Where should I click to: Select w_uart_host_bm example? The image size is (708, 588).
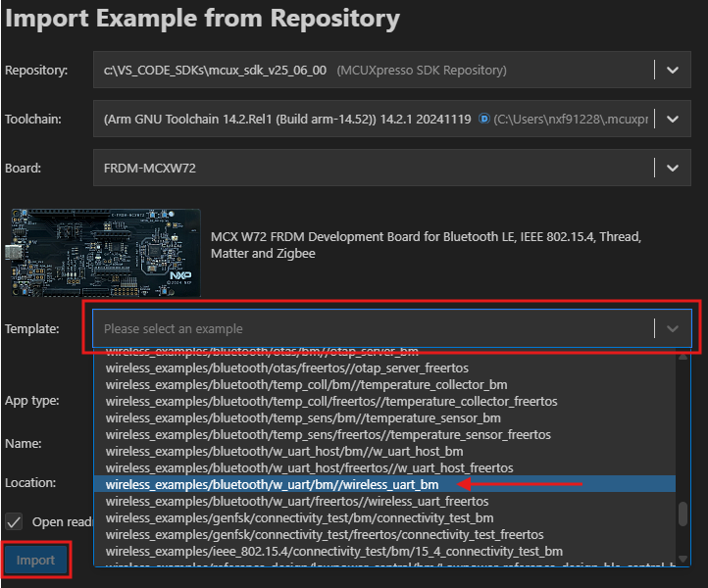384,452
